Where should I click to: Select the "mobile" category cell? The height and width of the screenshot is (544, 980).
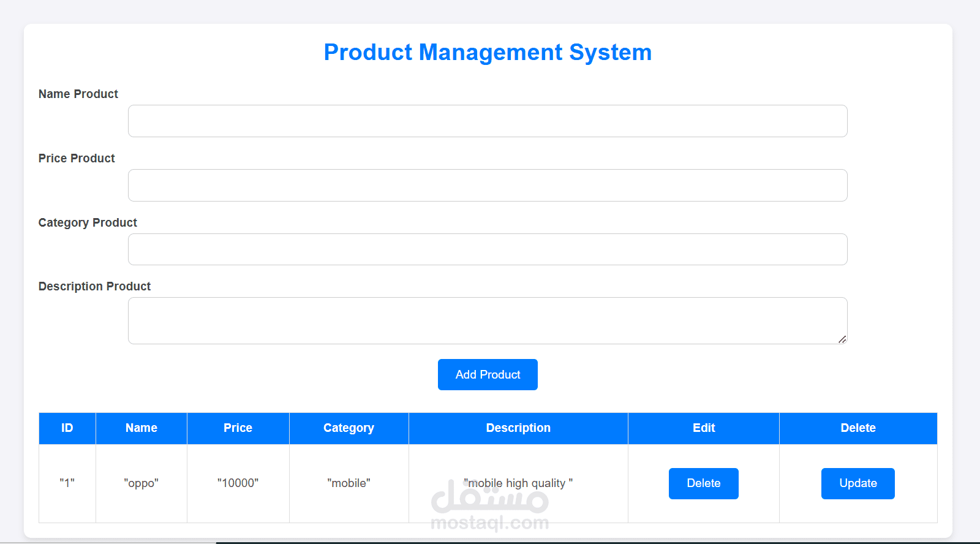[349, 483]
